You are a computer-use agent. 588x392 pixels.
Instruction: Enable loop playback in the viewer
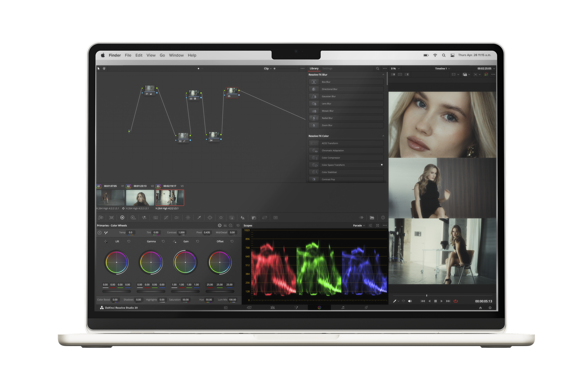(x=456, y=301)
